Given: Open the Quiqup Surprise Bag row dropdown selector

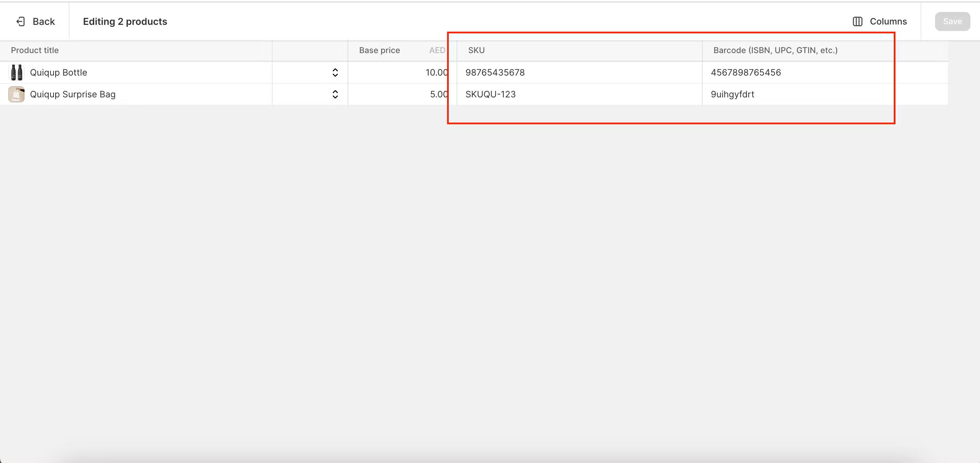Looking at the screenshot, I should pos(335,94).
